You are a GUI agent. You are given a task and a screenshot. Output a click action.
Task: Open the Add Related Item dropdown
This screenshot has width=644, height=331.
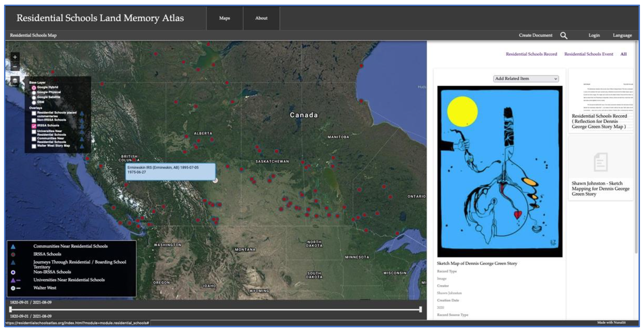(x=526, y=78)
